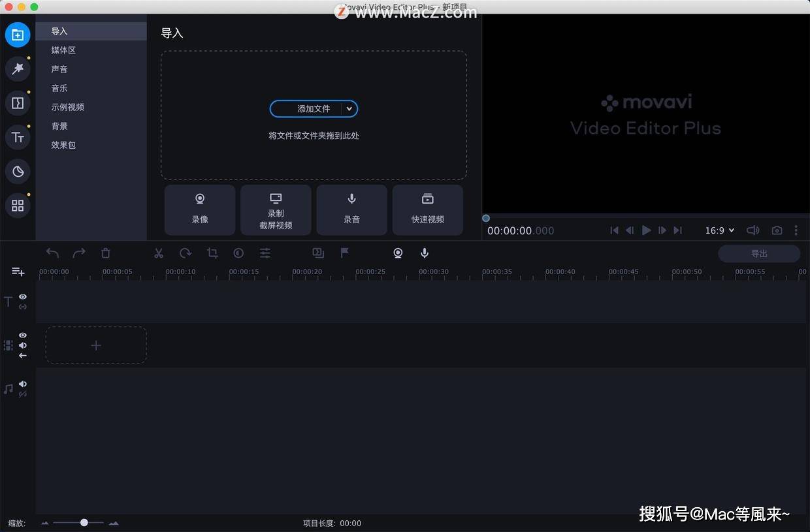Screen dimensions: 810x532
Task: Toggle visibility of the video track
Action: tap(23, 335)
